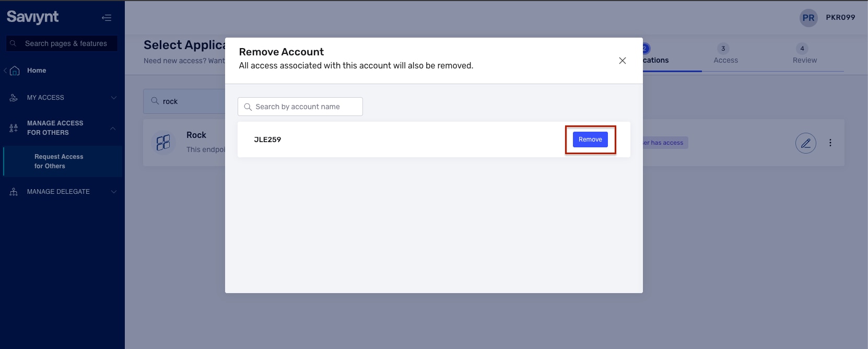Click the Search by account name field
The width and height of the screenshot is (868, 349).
point(300,107)
